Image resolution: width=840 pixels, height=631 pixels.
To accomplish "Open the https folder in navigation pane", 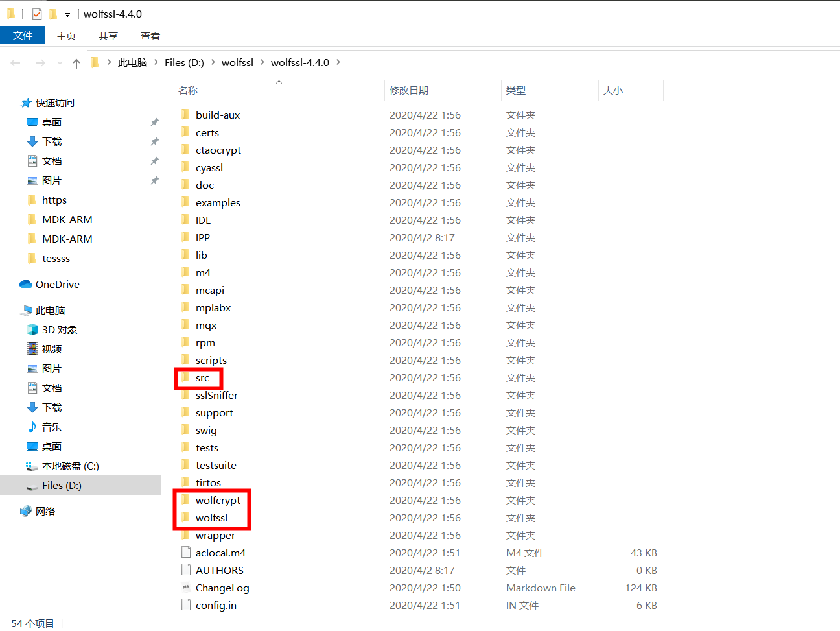I will pyautogui.click(x=54, y=200).
